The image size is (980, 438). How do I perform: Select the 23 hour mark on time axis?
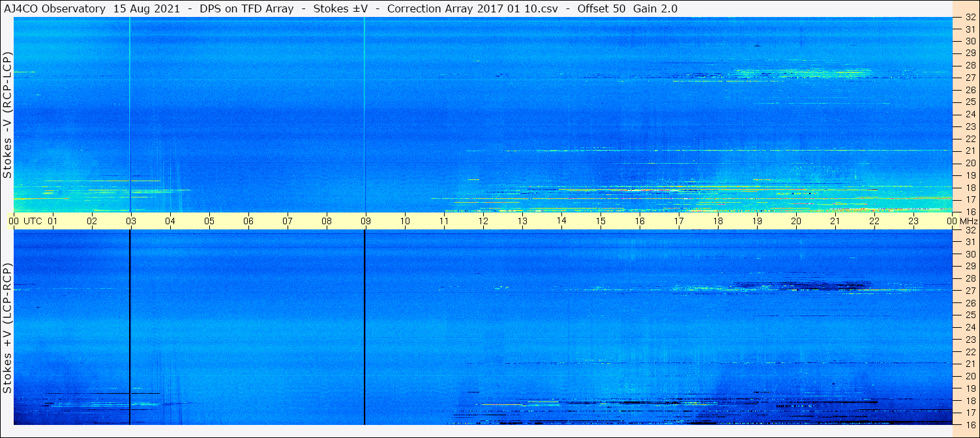click(913, 221)
